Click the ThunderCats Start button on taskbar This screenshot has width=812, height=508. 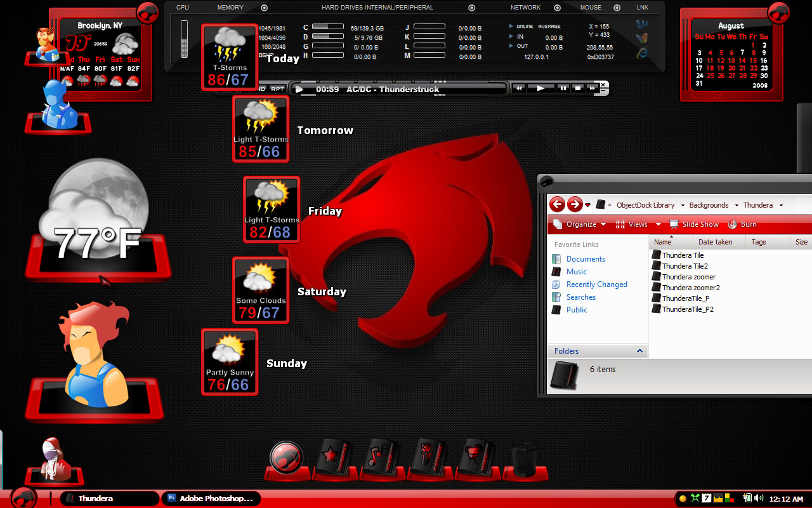(x=23, y=498)
